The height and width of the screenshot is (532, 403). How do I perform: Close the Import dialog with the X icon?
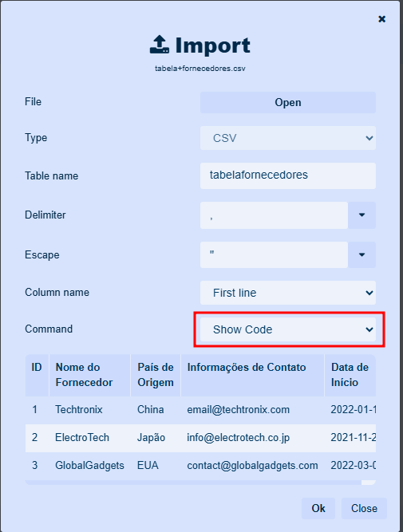pos(381,19)
